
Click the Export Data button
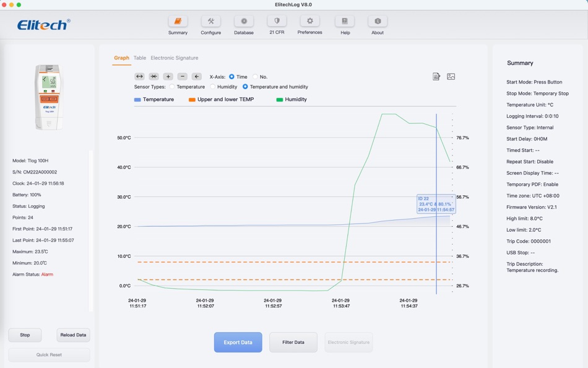[238, 342]
